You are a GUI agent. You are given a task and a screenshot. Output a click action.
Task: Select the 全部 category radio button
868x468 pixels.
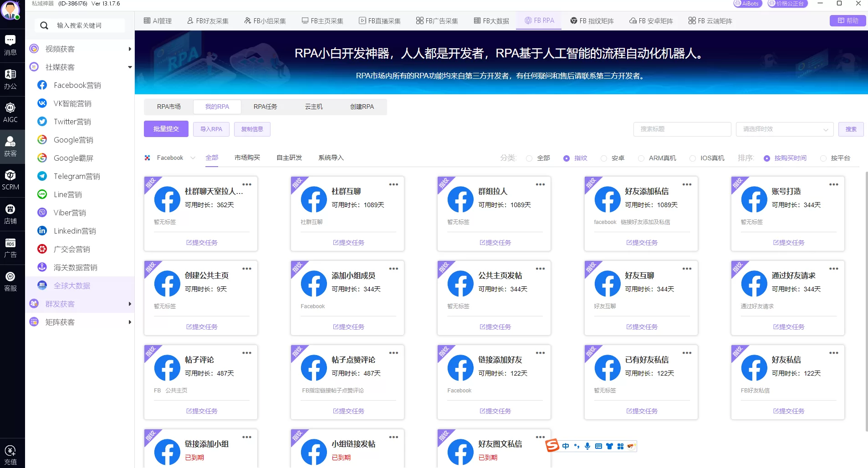click(529, 158)
